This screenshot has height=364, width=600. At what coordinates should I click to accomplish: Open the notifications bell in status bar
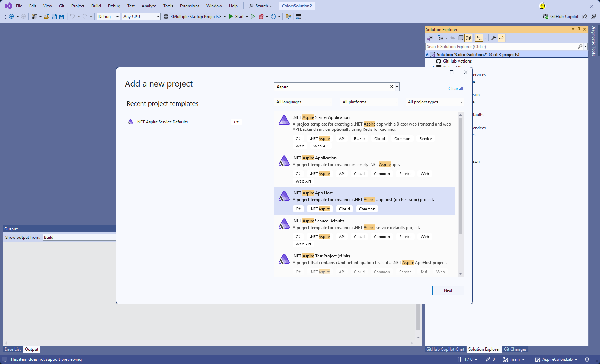587,359
